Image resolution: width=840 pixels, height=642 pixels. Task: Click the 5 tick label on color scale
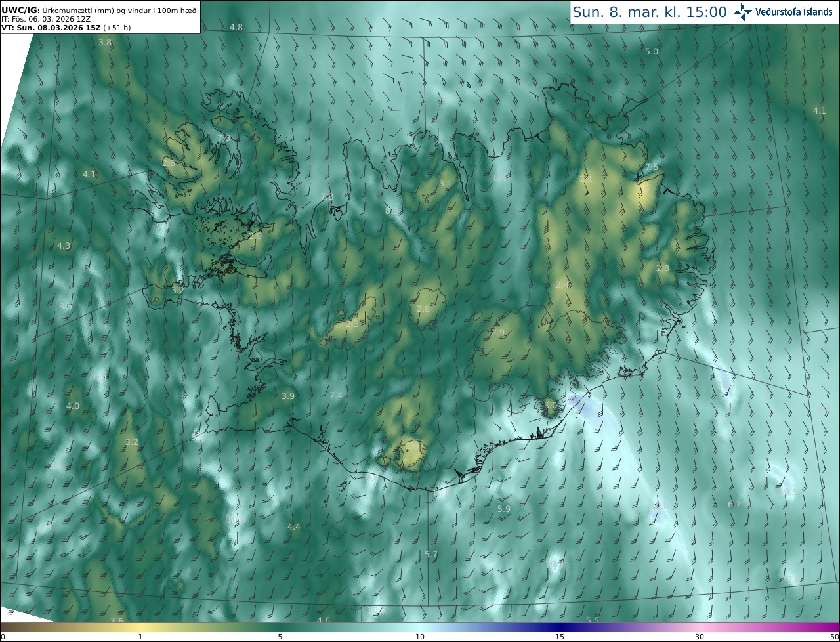point(280,637)
